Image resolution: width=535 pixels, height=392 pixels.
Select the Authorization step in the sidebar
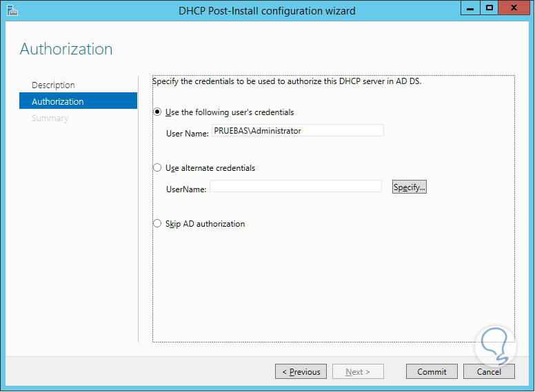58,102
